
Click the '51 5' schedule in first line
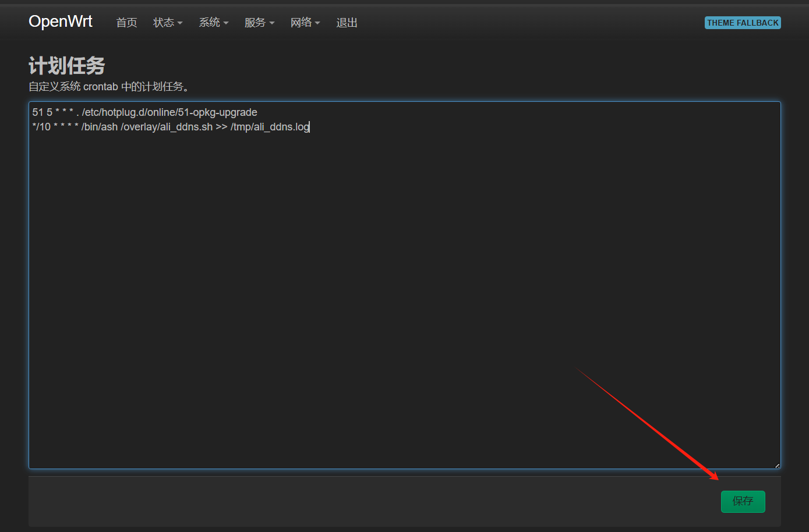point(42,112)
